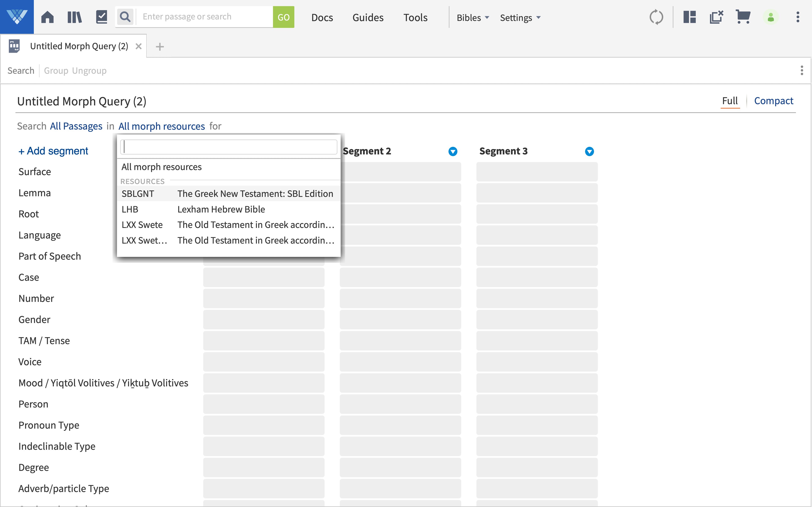Expand the Bibles dropdown menu
This screenshot has height=507, width=812.
click(x=473, y=18)
